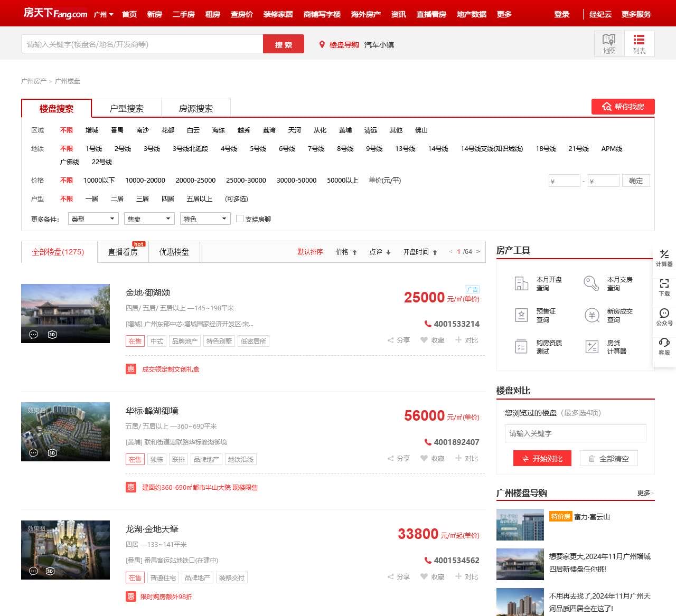Switch to 房源搜索 tab
Viewport: 676px width, 616px height.
coord(196,108)
